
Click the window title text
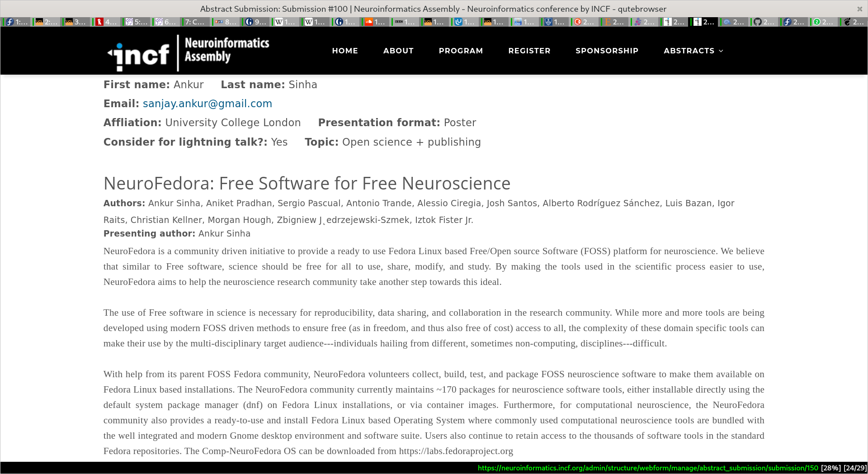pos(433,9)
